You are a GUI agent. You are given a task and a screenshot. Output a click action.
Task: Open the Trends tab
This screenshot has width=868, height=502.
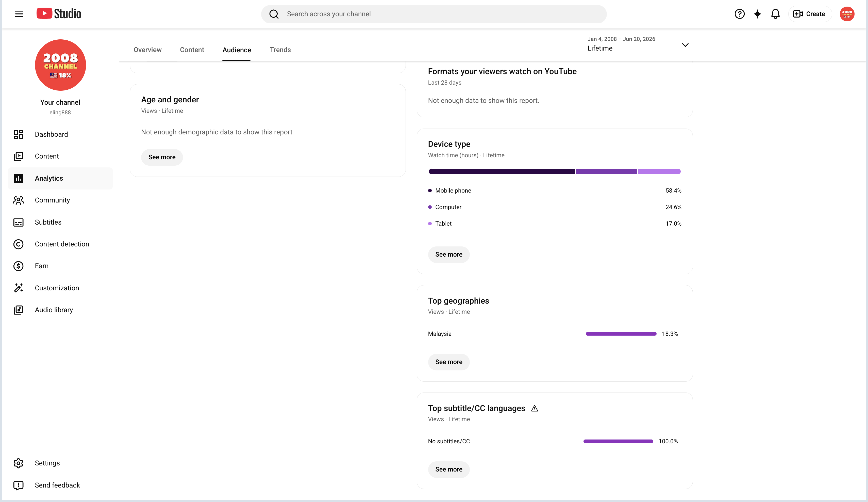(280, 50)
